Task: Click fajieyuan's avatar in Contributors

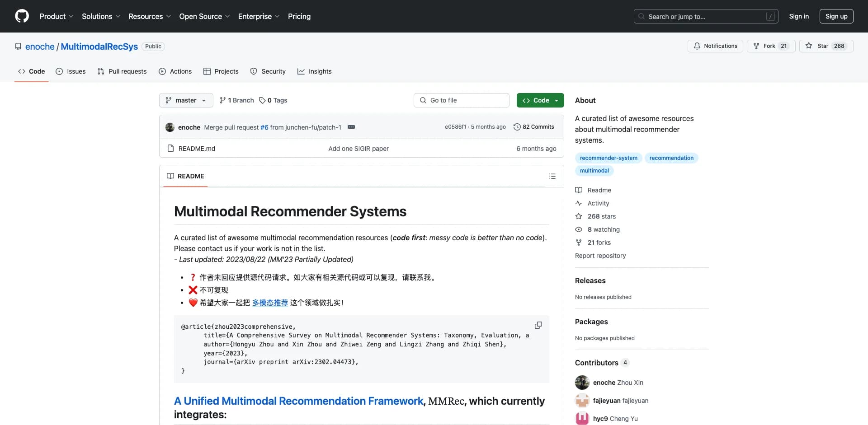Action: coord(582,401)
